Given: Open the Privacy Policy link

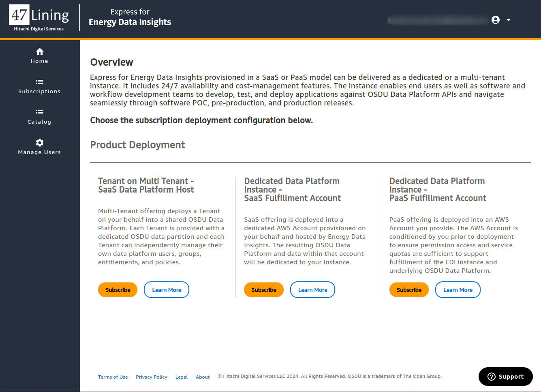Looking at the screenshot, I should click(x=152, y=377).
